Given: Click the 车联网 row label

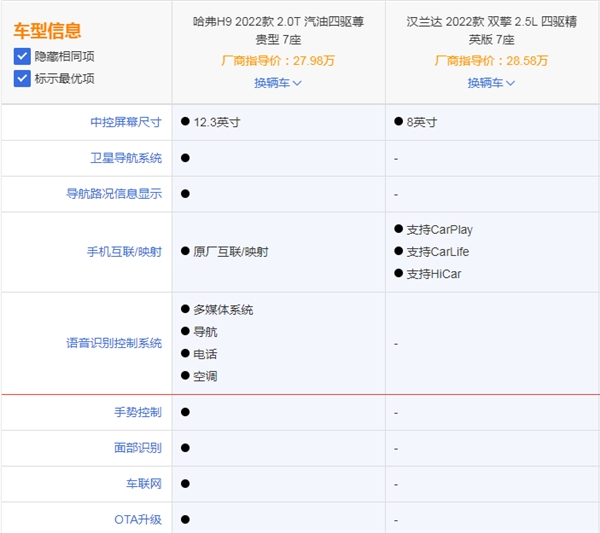Looking at the screenshot, I should [143, 484].
